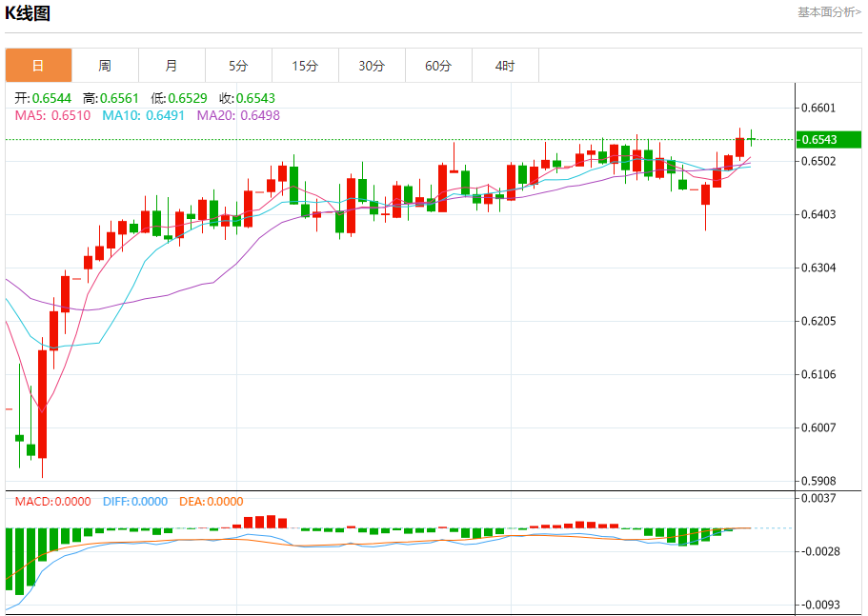Click the 0.0037 MACD axis label
Screen dimensions: 868x616
point(818,498)
